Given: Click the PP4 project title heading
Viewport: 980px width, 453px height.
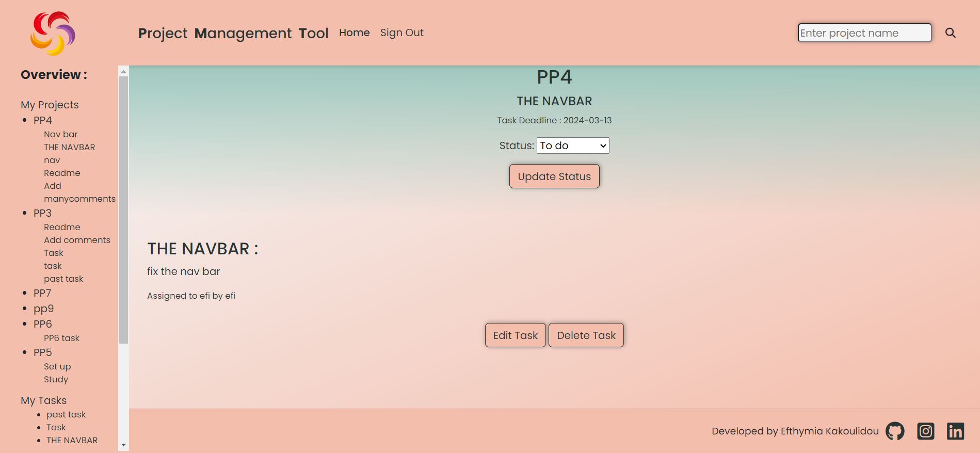Looking at the screenshot, I should tap(554, 77).
